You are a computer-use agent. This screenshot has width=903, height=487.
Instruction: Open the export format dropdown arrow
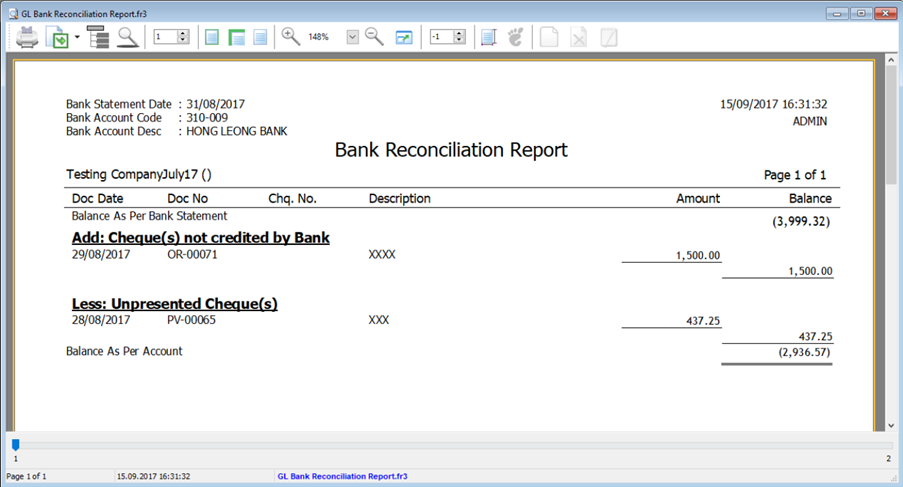(x=77, y=38)
